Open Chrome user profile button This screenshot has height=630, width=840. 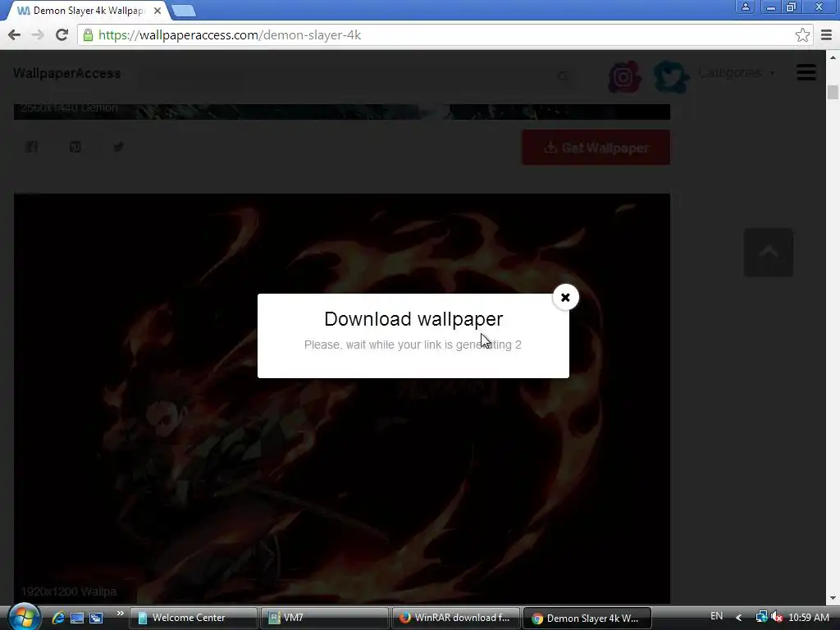(x=745, y=7)
